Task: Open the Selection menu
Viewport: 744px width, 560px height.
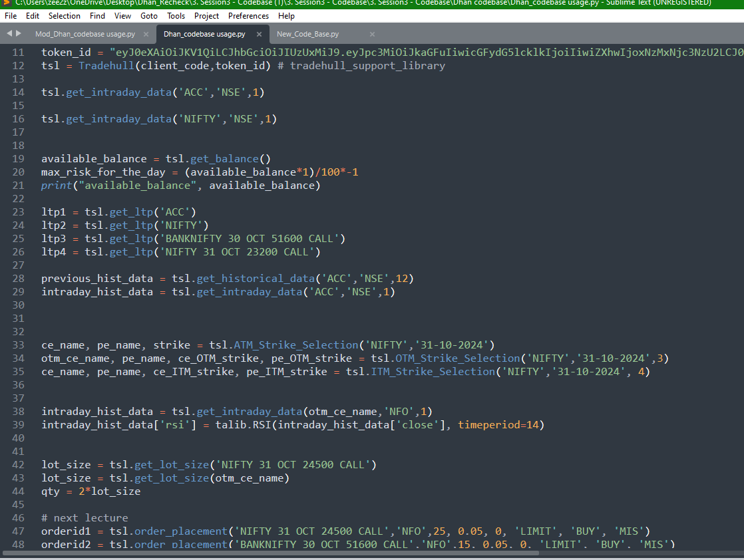Action: 65,15
